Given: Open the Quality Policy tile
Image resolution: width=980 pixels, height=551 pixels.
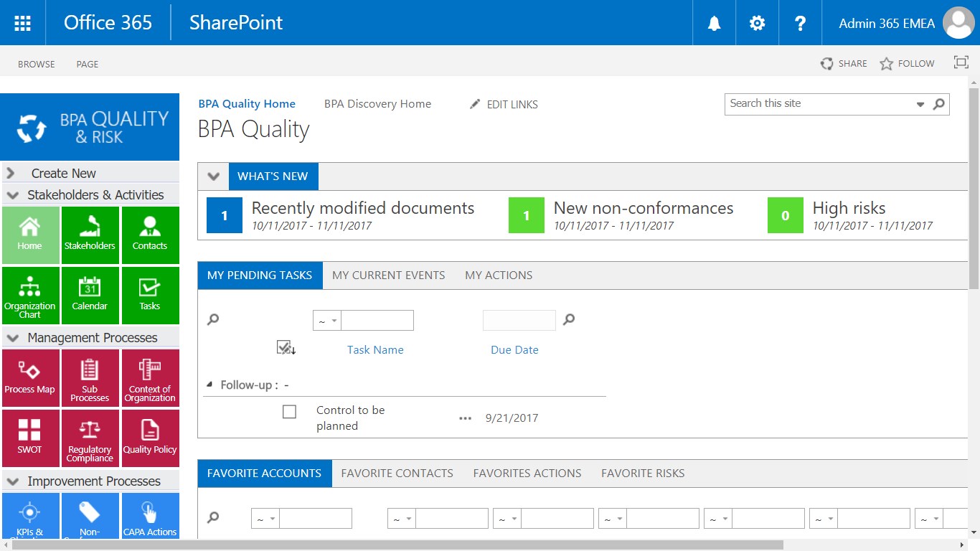Looking at the screenshot, I should (150, 438).
